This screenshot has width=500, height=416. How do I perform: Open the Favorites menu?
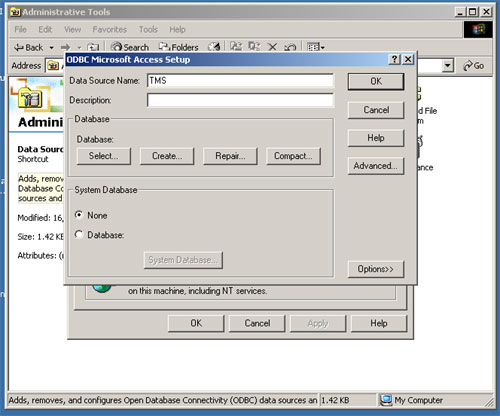[110, 29]
